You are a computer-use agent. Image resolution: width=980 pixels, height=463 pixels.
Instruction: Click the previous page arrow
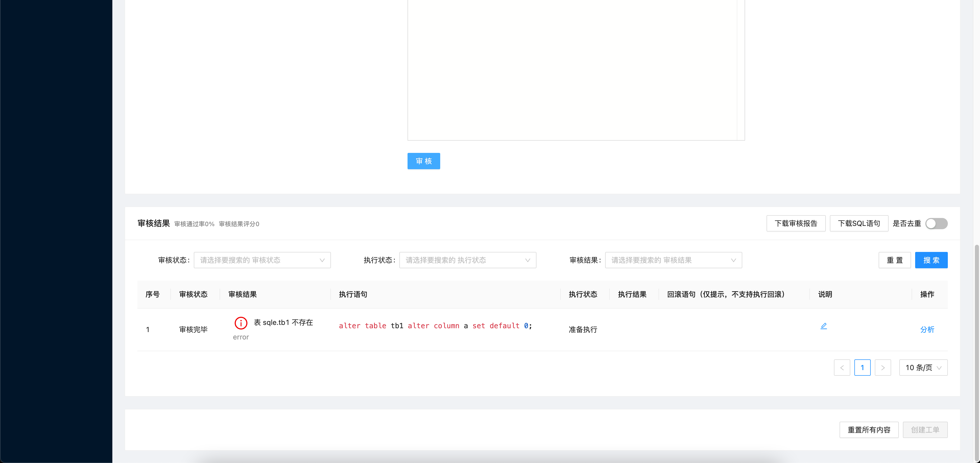click(x=842, y=368)
